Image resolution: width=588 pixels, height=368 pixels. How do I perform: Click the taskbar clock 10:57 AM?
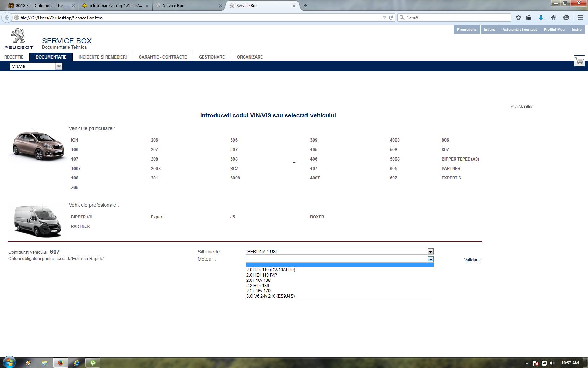tap(570, 363)
